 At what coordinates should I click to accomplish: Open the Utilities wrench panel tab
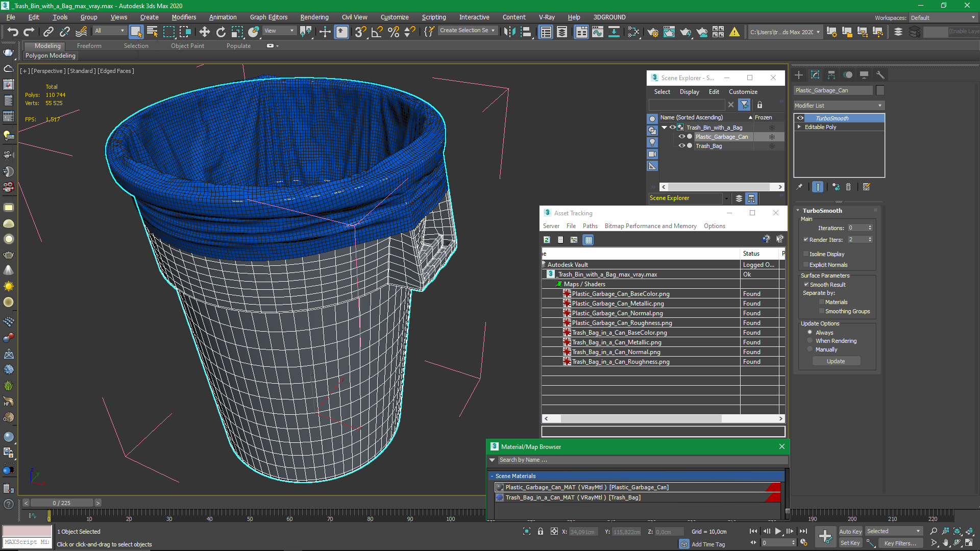tap(880, 75)
